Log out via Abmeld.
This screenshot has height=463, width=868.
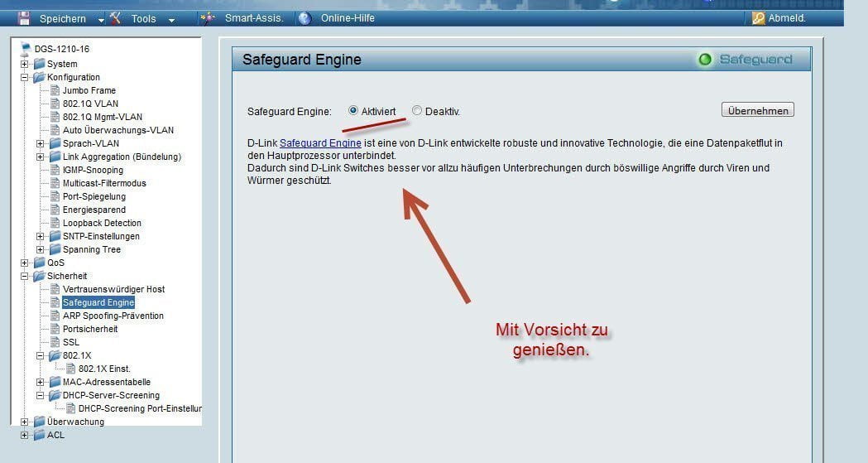coord(787,18)
